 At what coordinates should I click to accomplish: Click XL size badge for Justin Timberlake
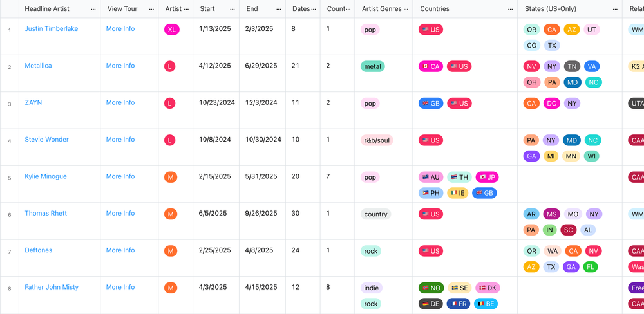click(x=172, y=30)
